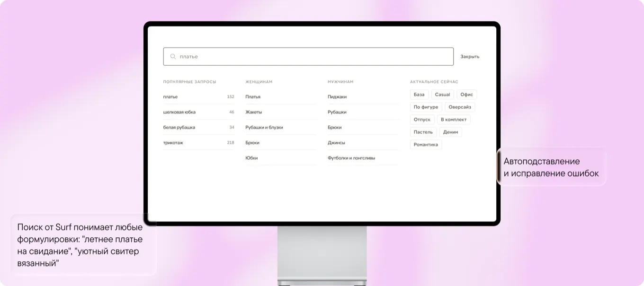Click the "Романтика" tag

tap(426, 145)
